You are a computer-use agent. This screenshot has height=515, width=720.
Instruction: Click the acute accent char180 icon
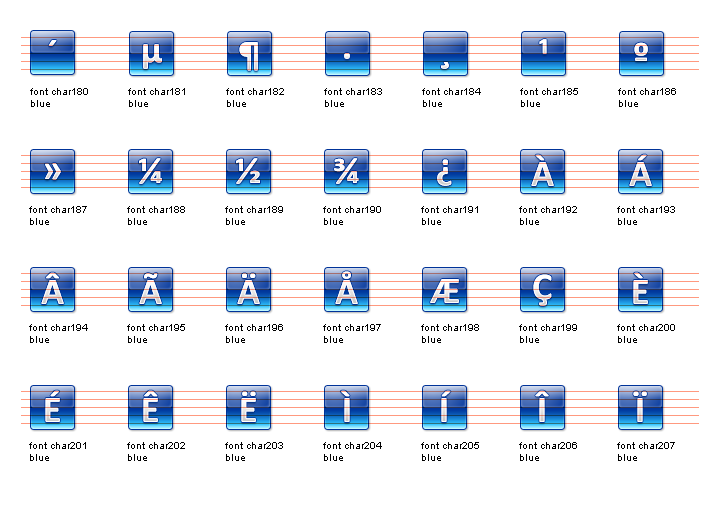[53, 53]
